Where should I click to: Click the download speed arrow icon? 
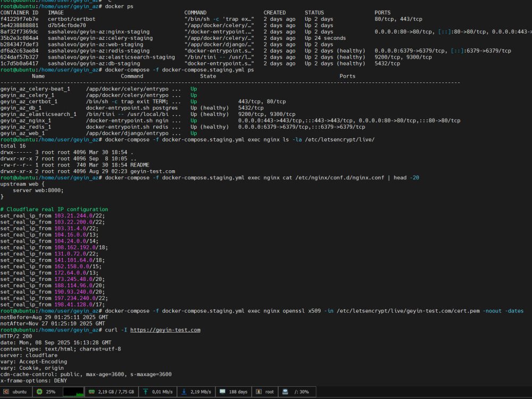[184, 392]
